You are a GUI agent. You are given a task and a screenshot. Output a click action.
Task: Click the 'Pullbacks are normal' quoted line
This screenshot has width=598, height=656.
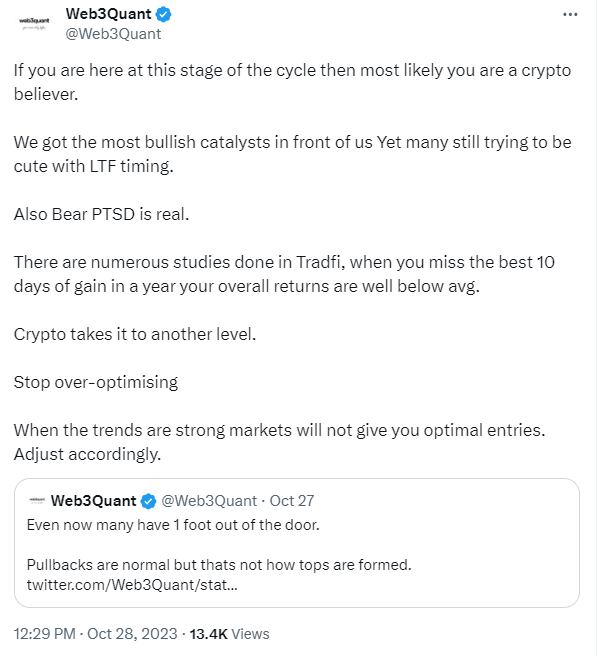[x=219, y=565]
